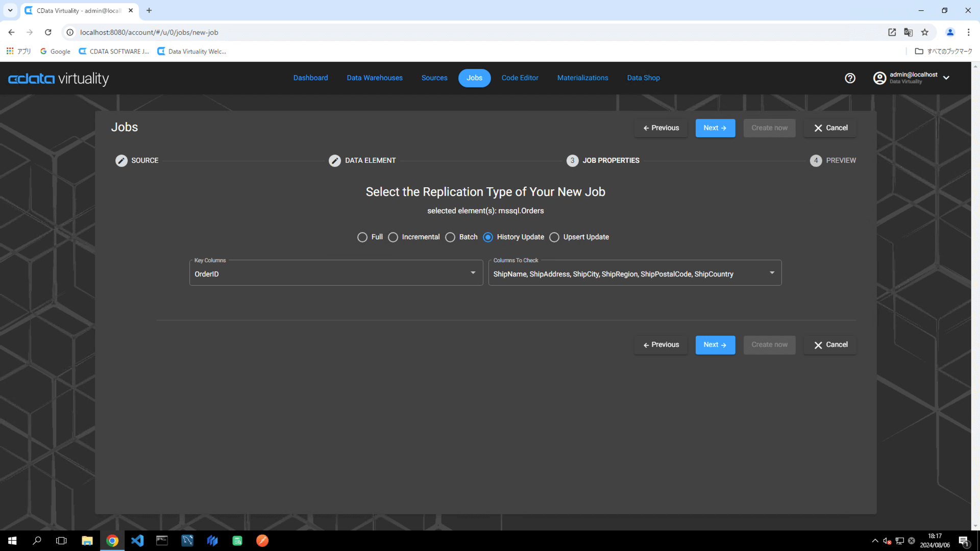Click the browser bookmark star icon
Image resolution: width=980 pixels, height=551 pixels.
coord(925,32)
